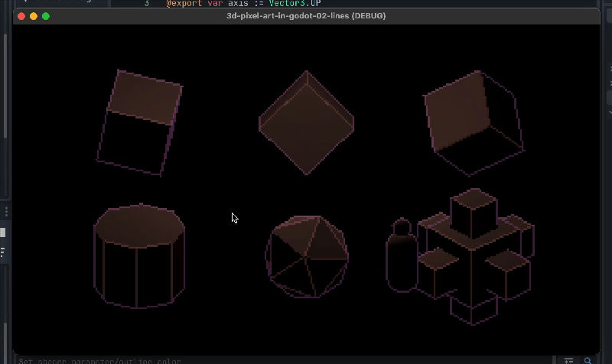Click the small capsule outline shape
This screenshot has height=364, width=612.
pos(401,255)
